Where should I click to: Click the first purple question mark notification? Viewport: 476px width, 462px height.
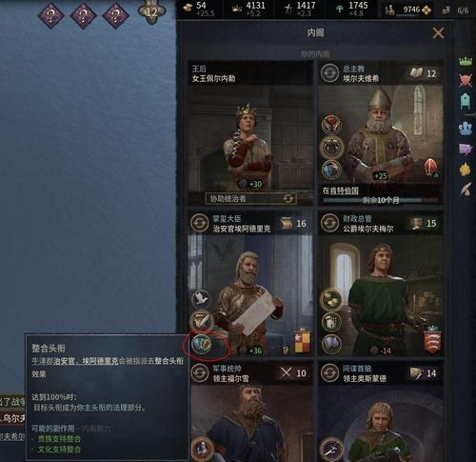pyautogui.click(x=50, y=15)
